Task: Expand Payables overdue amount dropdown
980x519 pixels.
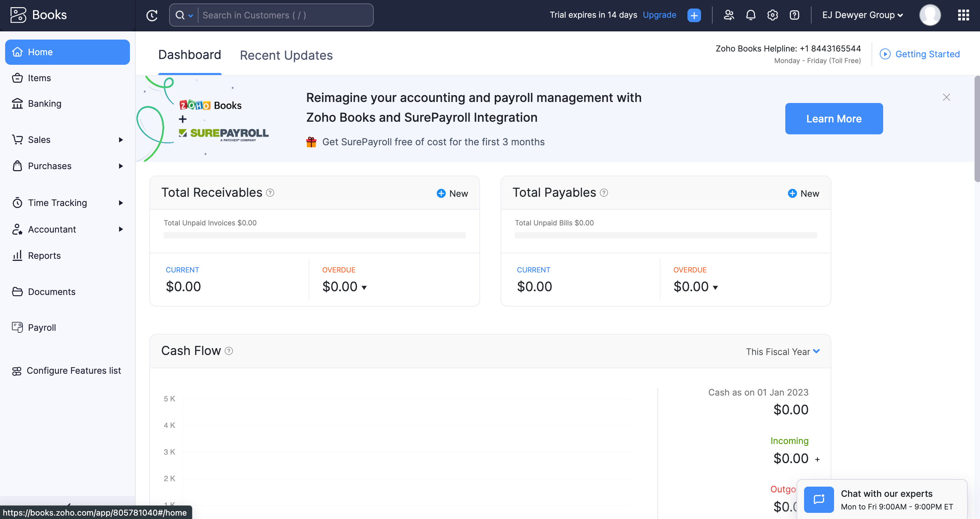Action: 715,288
